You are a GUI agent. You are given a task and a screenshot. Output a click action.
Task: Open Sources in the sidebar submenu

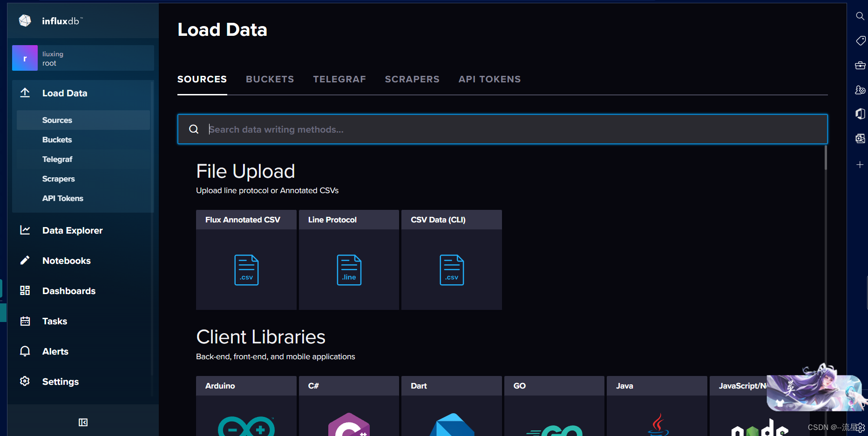click(83, 120)
